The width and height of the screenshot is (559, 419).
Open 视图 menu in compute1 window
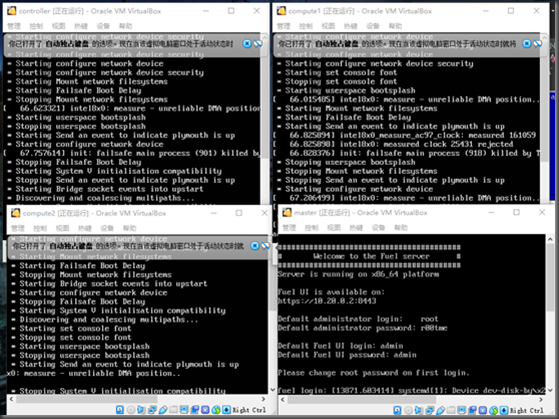328,26
